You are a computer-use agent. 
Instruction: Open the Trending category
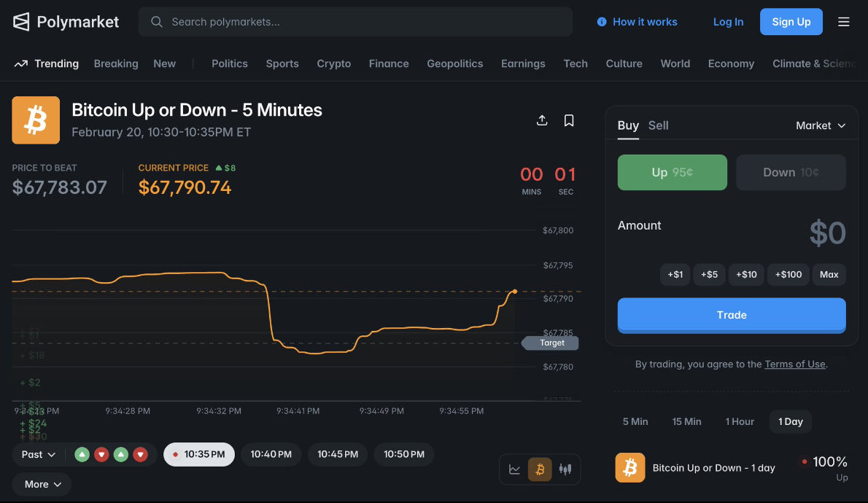tap(56, 63)
